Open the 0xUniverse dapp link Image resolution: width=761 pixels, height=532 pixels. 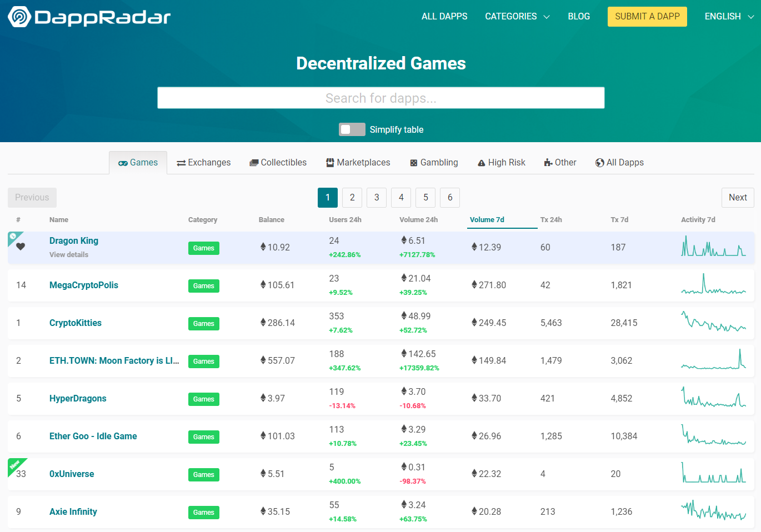72,474
